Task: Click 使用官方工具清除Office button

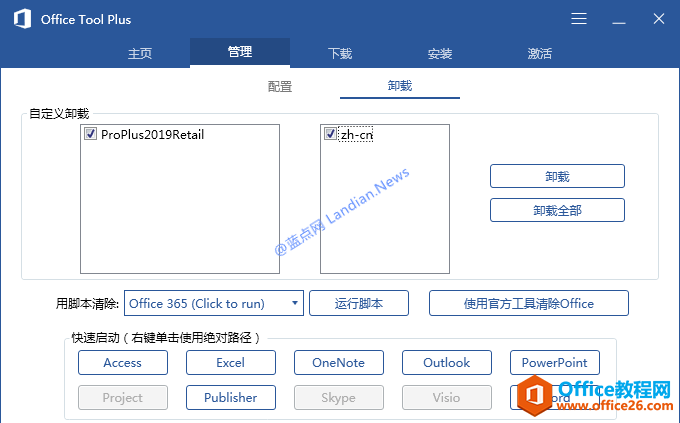Action: pyautogui.click(x=529, y=303)
